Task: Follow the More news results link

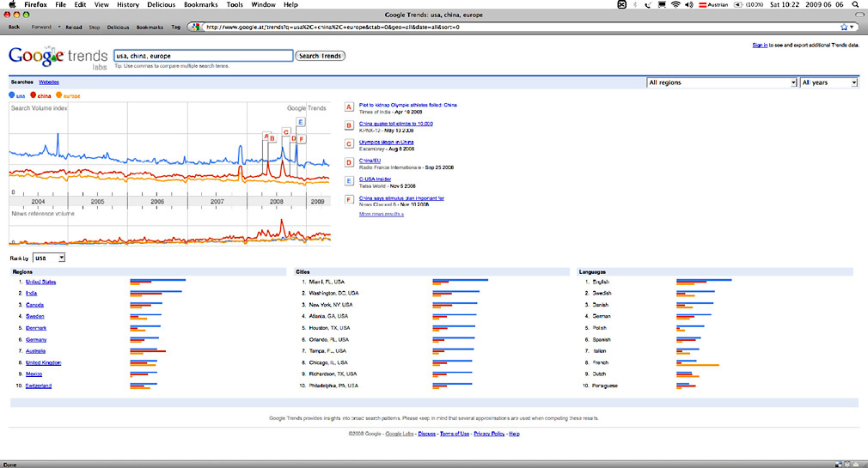Action: point(382,214)
